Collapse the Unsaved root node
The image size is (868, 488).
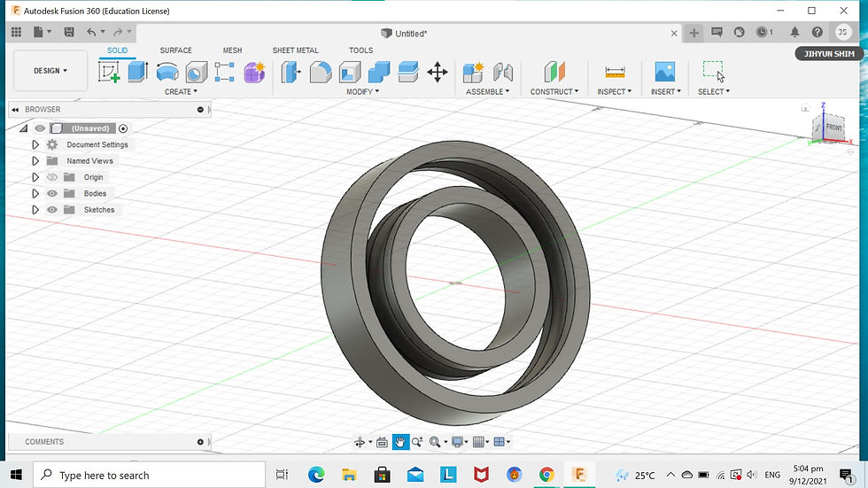point(23,128)
